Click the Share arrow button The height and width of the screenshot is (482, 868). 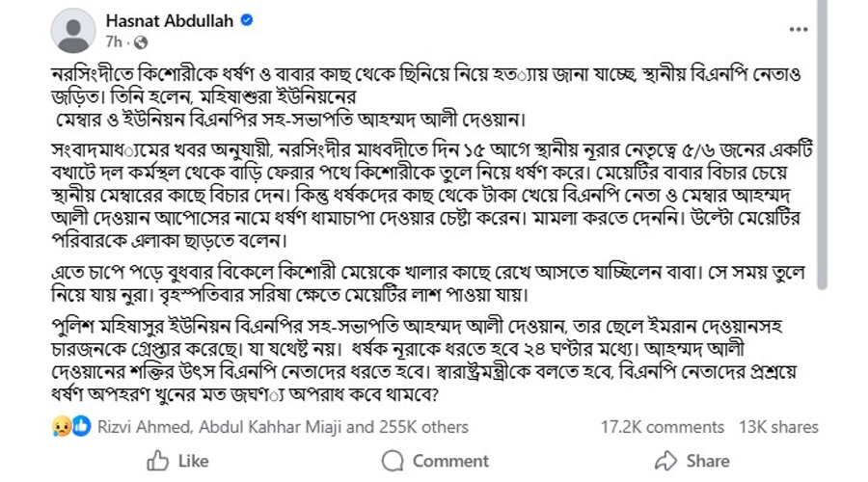coord(692,461)
